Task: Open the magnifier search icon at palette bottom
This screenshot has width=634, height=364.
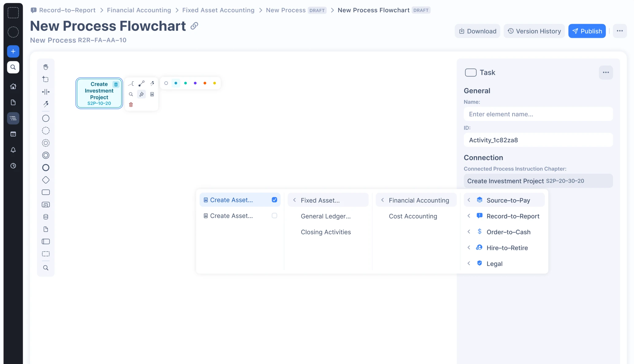Action: click(x=46, y=268)
